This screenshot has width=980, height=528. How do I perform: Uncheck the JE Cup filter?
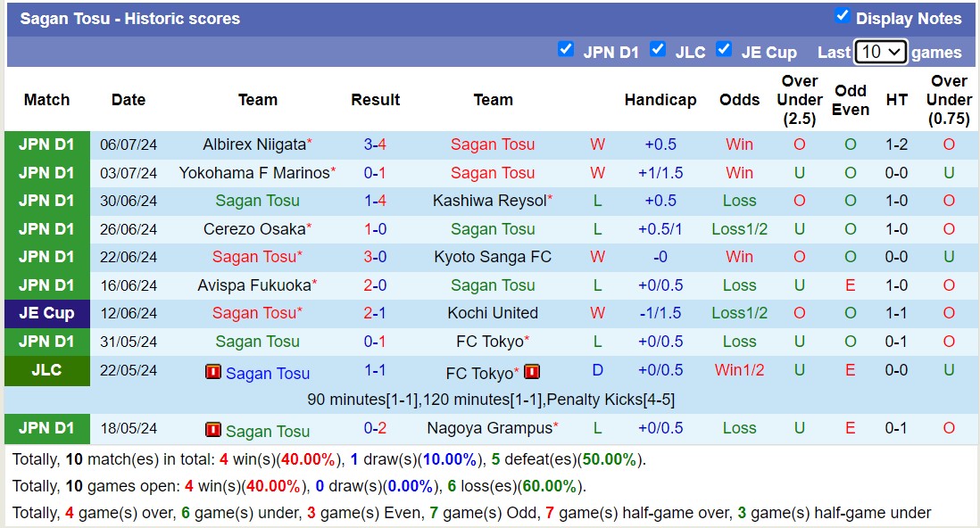click(x=725, y=50)
